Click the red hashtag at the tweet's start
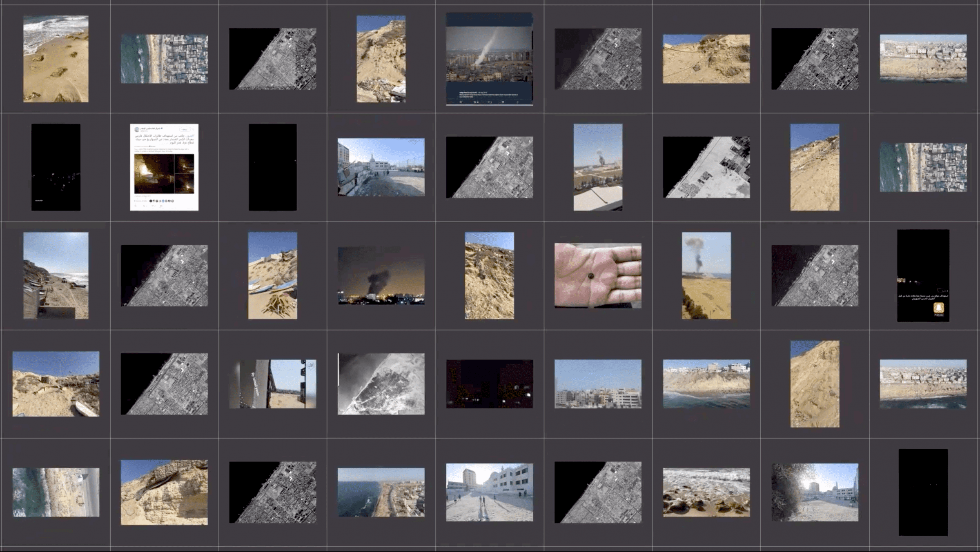The image size is (980, 552). tap(190, 135)
